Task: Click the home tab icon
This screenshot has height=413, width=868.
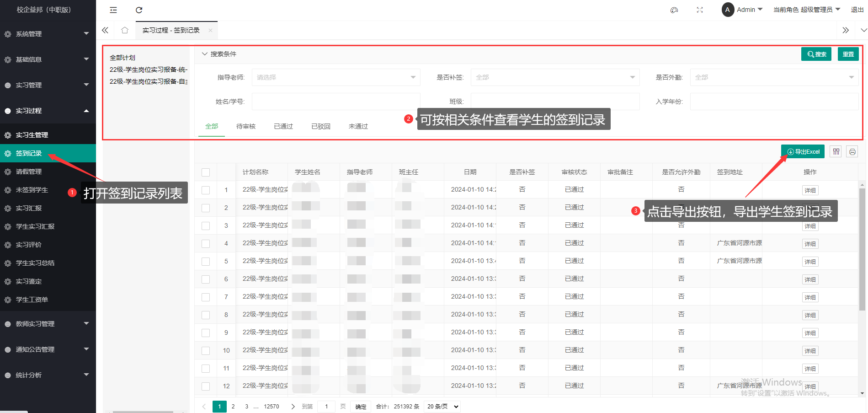Action: point(125,30)
